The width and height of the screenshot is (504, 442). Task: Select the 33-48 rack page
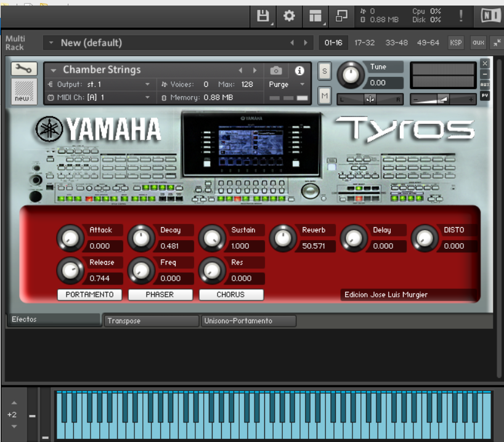(396, 42)
